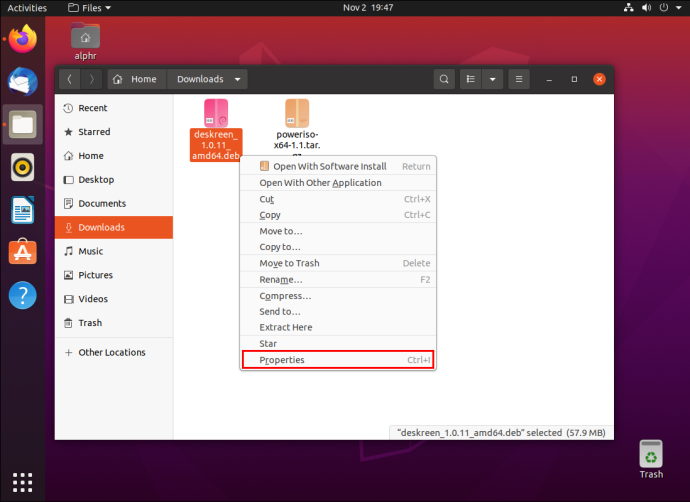The width and height of the screenshot is (690, 502).
Task: Maximize the Files window
Action: point(574,79)
